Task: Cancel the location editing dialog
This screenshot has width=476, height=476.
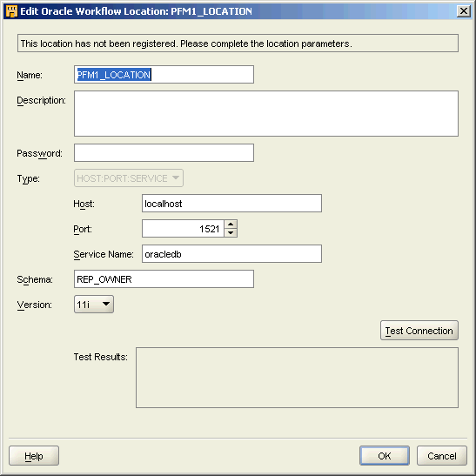Action: tap(442, 456)
